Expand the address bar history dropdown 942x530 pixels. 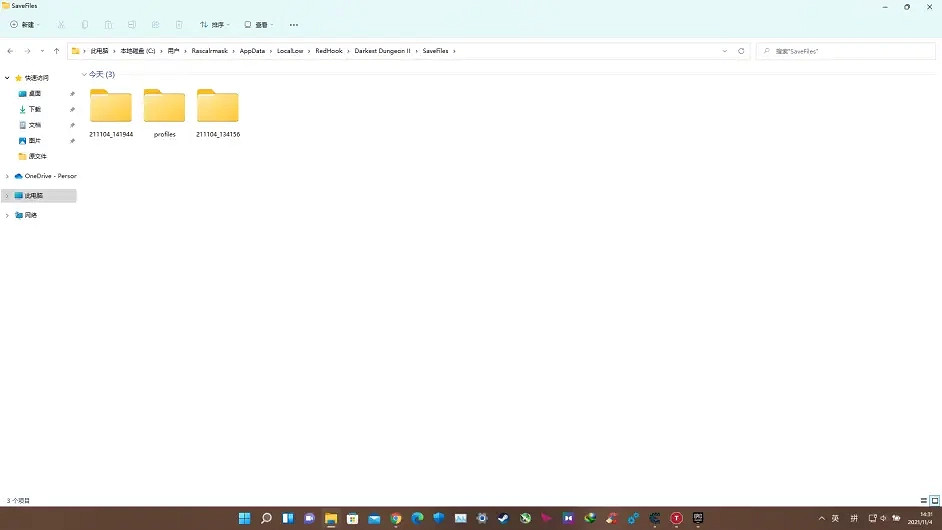pyautogui.click(x=726, y=51)
